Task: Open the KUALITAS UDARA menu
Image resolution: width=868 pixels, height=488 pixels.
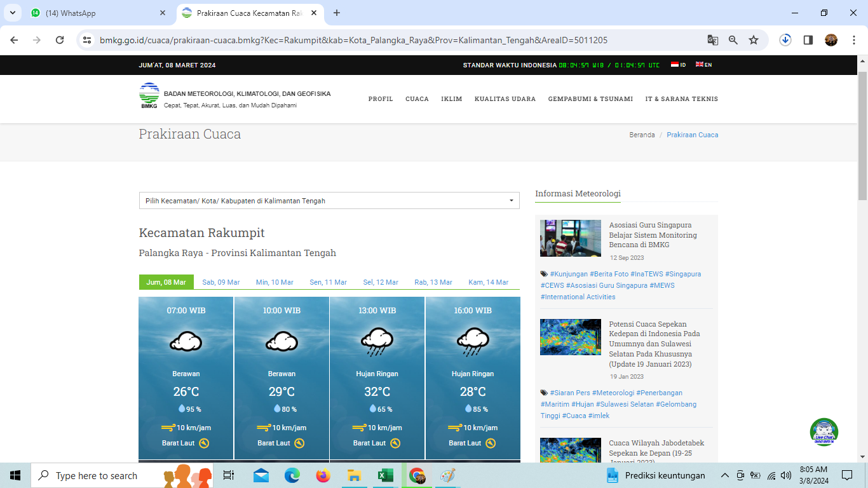Action: pos(505,99)
